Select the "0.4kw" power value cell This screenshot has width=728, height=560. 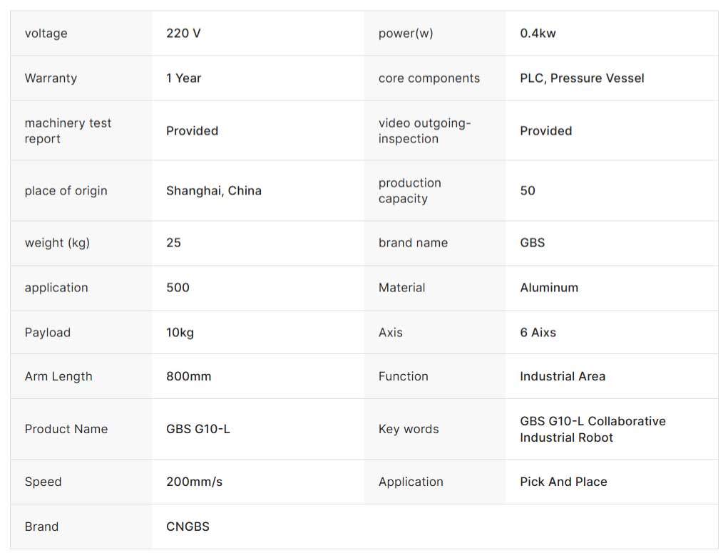click(x=538, y=33)
